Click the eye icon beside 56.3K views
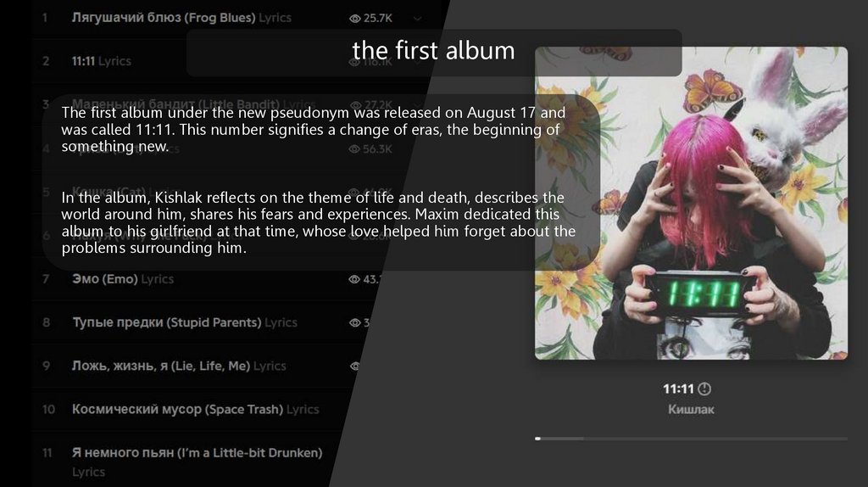Screen dimensions: 868x487 pyautogui.click(x=354, y=148)
